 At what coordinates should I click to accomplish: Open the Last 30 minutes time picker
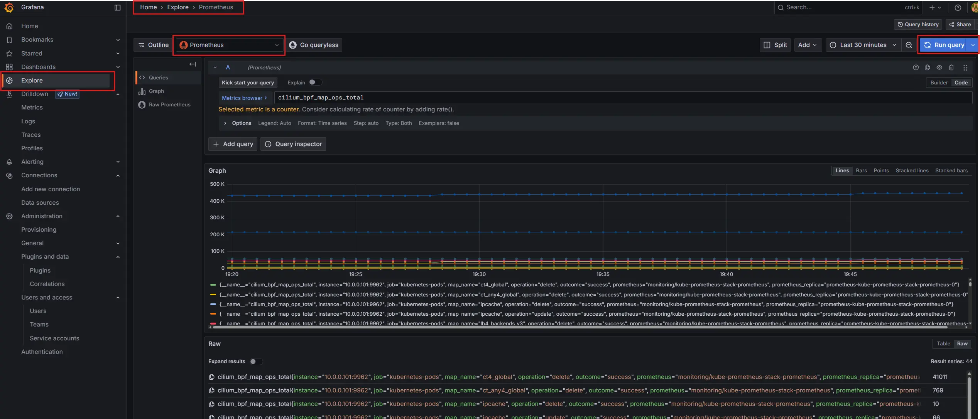tap(863, 45)
